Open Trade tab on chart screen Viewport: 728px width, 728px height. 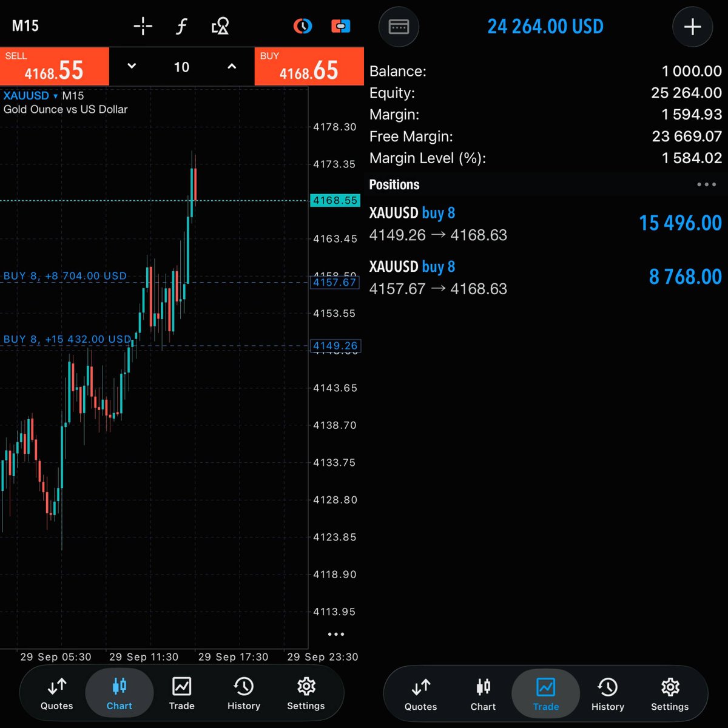tap(181, 694)
